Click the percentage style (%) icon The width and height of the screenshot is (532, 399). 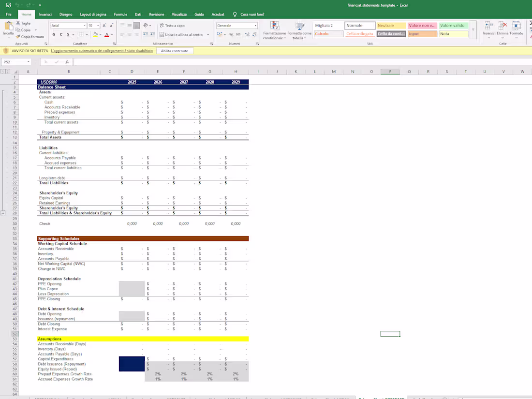(x=231, y=34)
